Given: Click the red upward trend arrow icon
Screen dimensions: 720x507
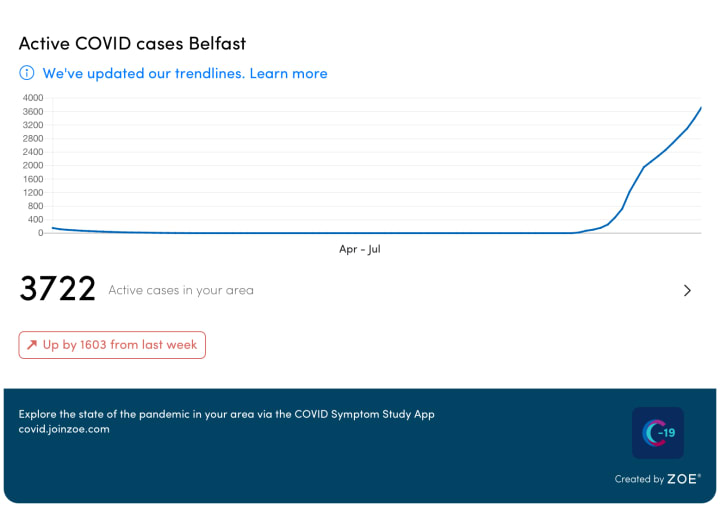Looking at the screenshot, I should pyautogui.click(x=32, y=344).
